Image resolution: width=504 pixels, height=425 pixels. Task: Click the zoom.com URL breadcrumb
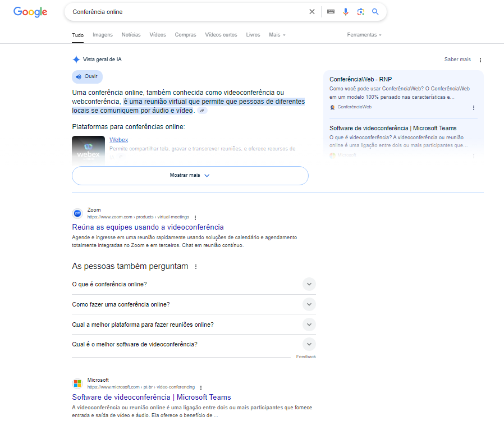pos(138,217)
